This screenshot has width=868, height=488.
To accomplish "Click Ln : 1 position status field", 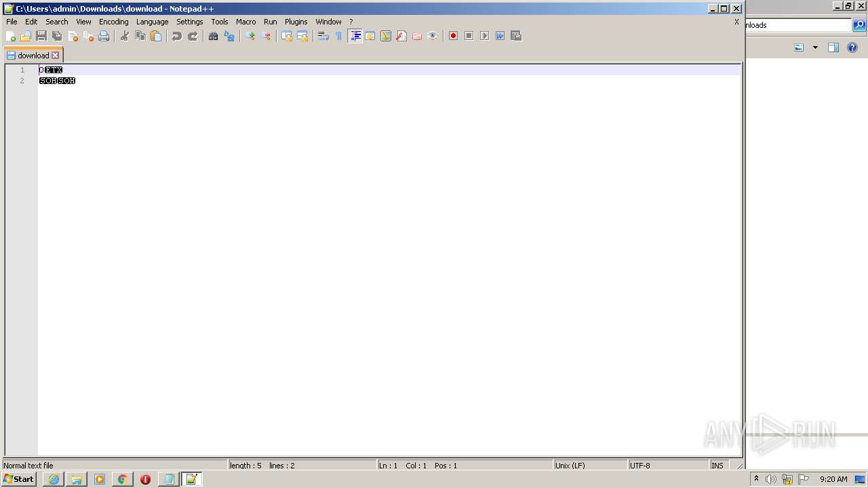I will [389, 466].
